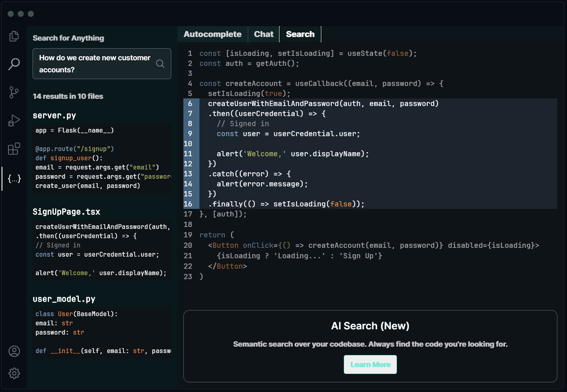Click the 'AI Search (New)' heading
The height and width of the screenshot is (392, 567).
(370, 326)
